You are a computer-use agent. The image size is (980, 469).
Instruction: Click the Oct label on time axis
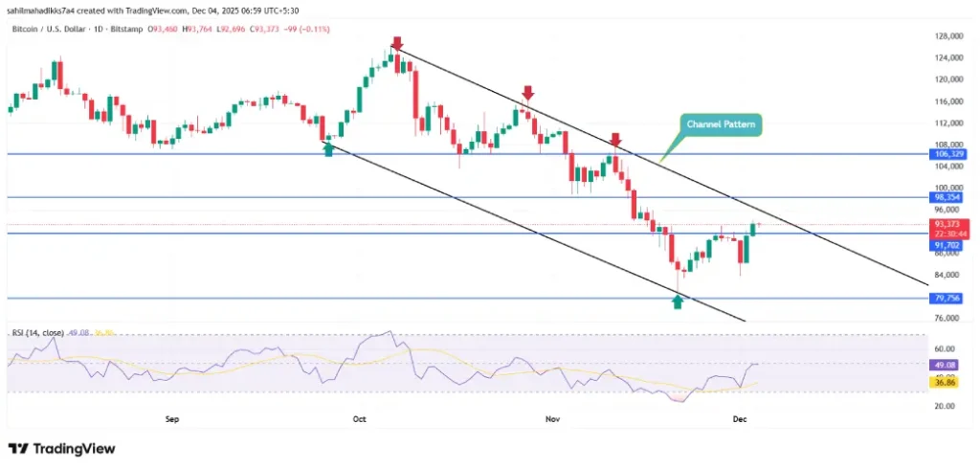point(359,418)
